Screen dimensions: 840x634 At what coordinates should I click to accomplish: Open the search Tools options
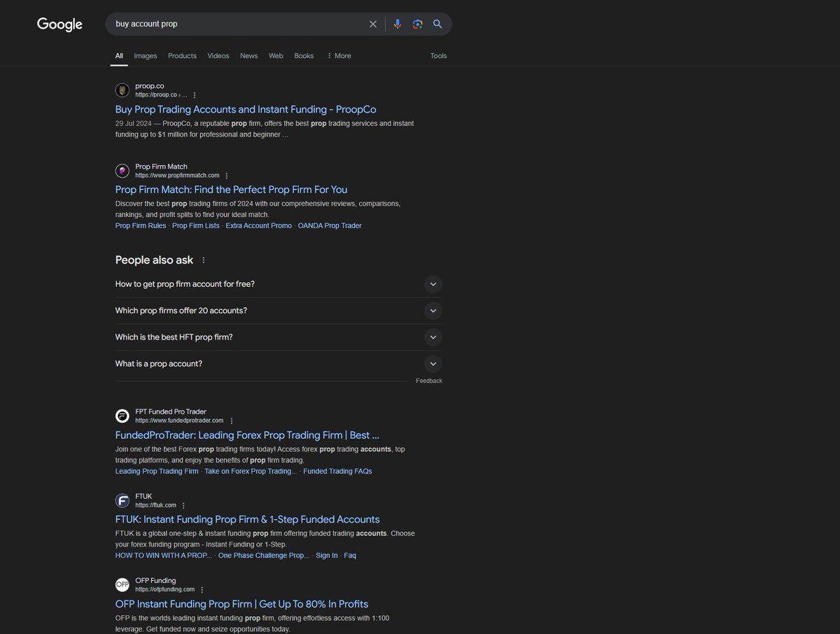(438, 56)
